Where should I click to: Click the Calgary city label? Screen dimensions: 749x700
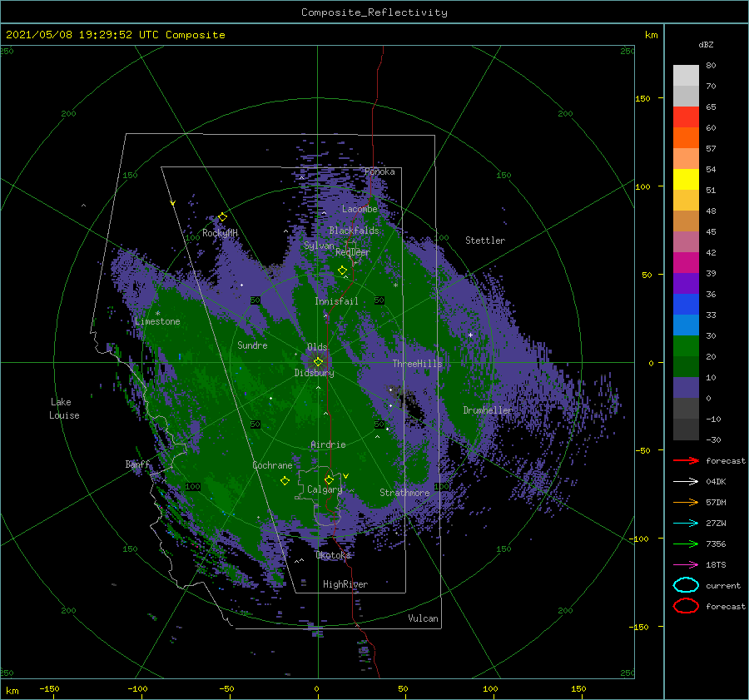[325, 489]
